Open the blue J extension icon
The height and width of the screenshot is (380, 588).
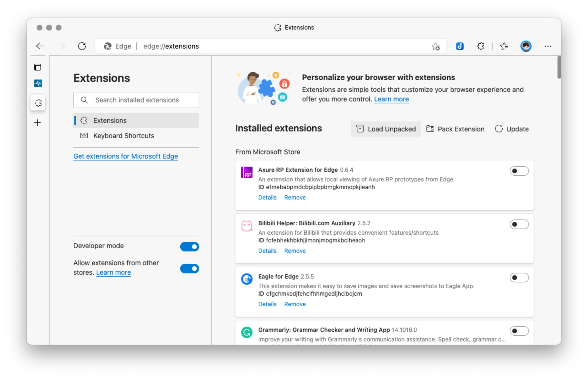click(459, 46)
